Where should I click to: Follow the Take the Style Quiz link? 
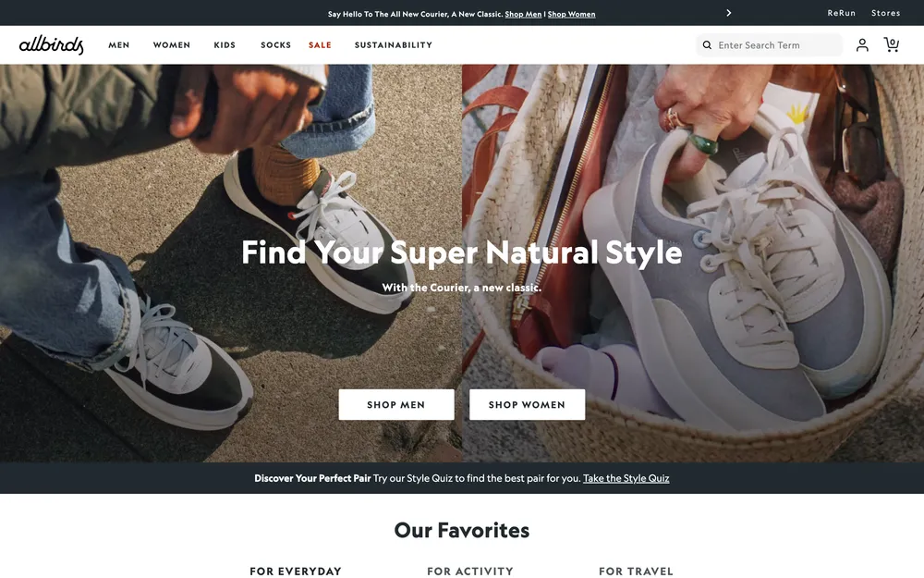pos(626,478)
